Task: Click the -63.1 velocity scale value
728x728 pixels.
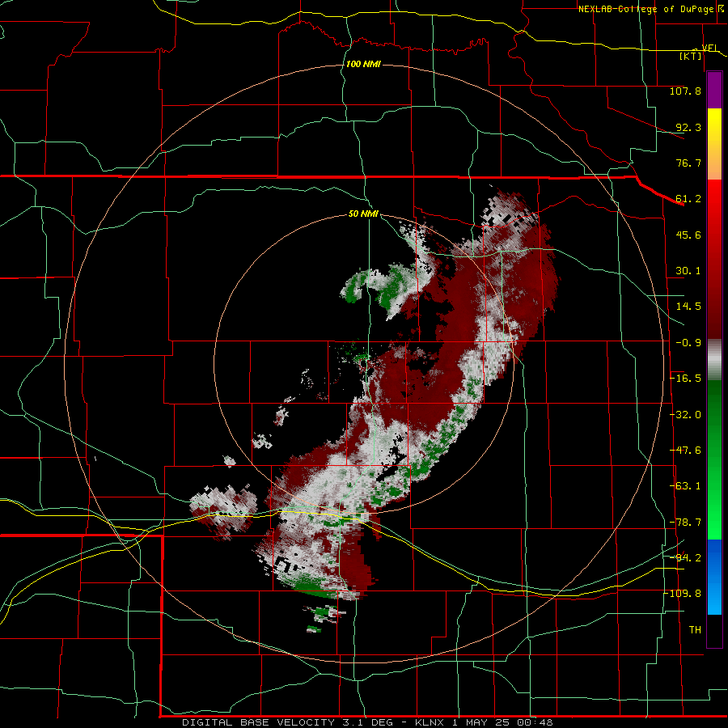Action: point(686,486)
